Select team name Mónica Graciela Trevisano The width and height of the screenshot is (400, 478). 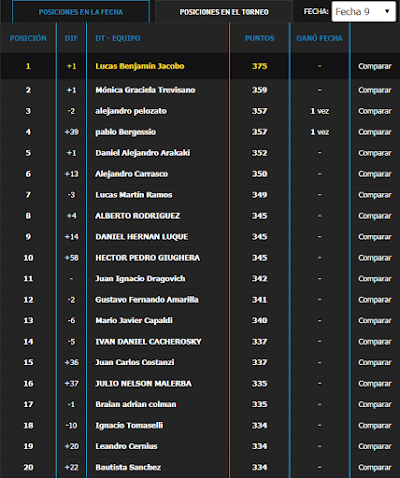pos(145,90)
